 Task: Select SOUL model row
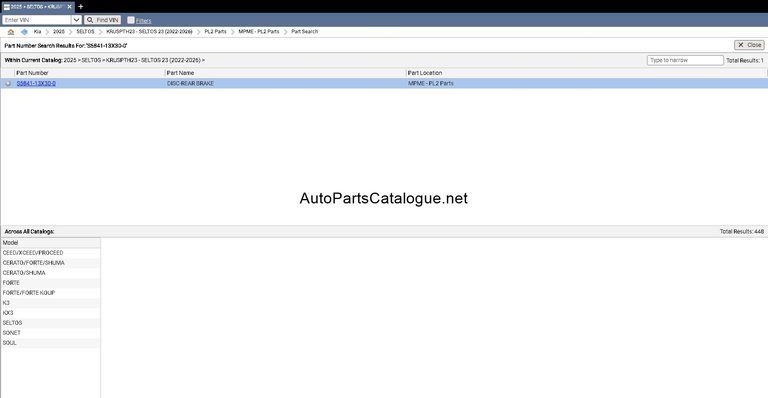(50, 343)
